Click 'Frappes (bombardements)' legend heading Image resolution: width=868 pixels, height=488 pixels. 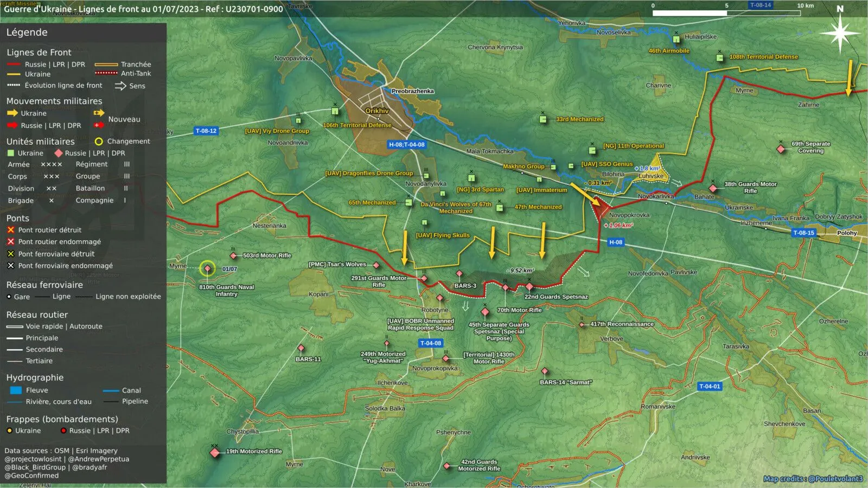tap(62, 419)
